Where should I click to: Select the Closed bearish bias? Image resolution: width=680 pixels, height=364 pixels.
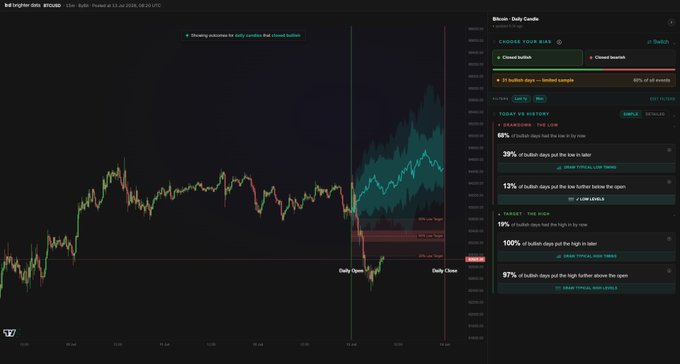coord(630,57)
